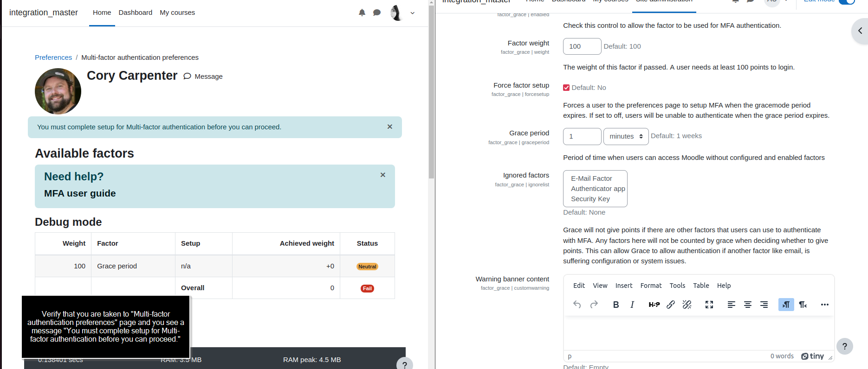Open notifications bell in left window
This screenshot has height=369, width=868.
[x=362, y=13]
